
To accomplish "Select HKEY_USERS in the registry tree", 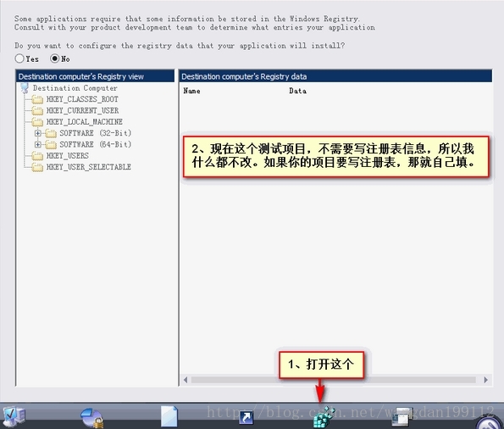I will 68,156.
